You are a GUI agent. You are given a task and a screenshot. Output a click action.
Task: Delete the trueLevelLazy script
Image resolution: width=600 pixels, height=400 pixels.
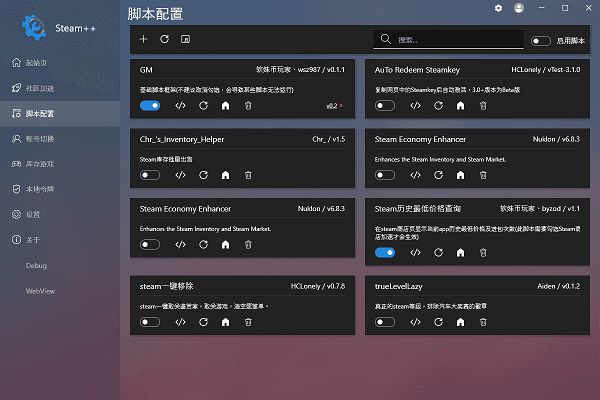(483, 322)
